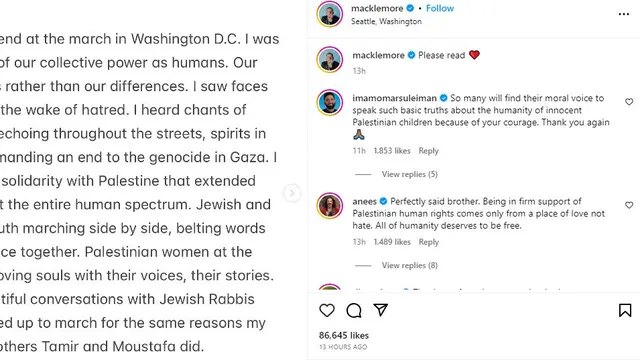Open Seattle, Washington location link
Viewport: 640px width, 360px height.
386,21
